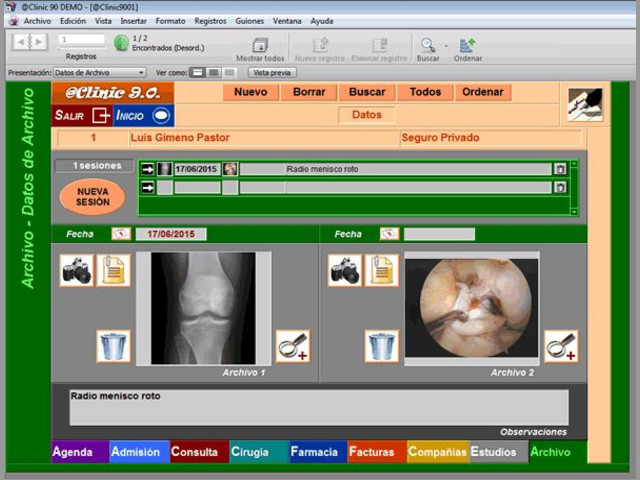Image resolution: width=640 pixels, height=480 pixels.
Task: Click the Vista previa button
Action: 272,73
